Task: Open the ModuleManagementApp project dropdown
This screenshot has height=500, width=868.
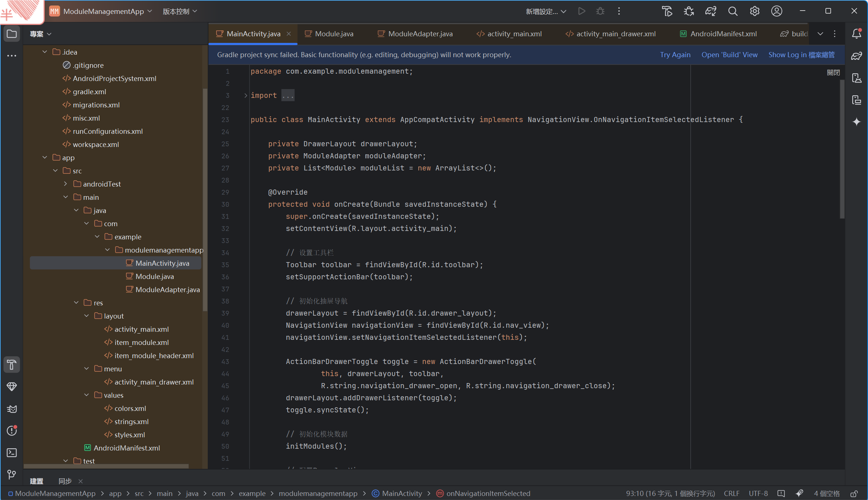Action: 104,11
